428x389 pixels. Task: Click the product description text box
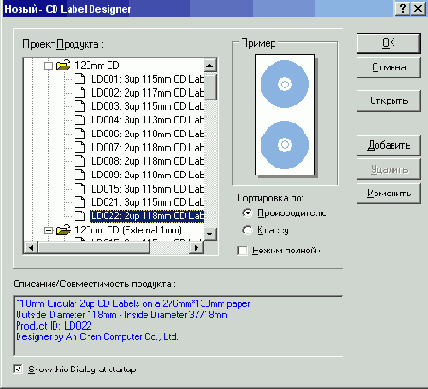(178, 325)
